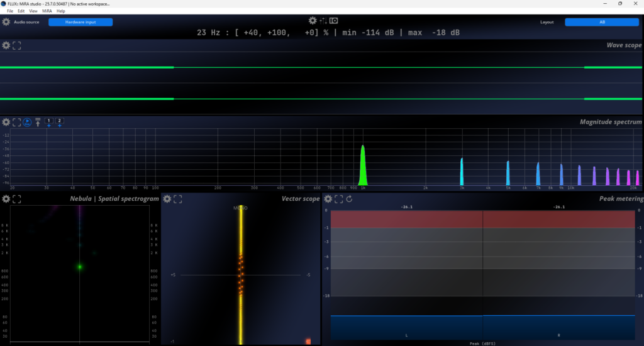Screen dimensions: 644x346
Task: Open the Audio source settings gear
Action: pyautogui.click(x=6, y=22)
